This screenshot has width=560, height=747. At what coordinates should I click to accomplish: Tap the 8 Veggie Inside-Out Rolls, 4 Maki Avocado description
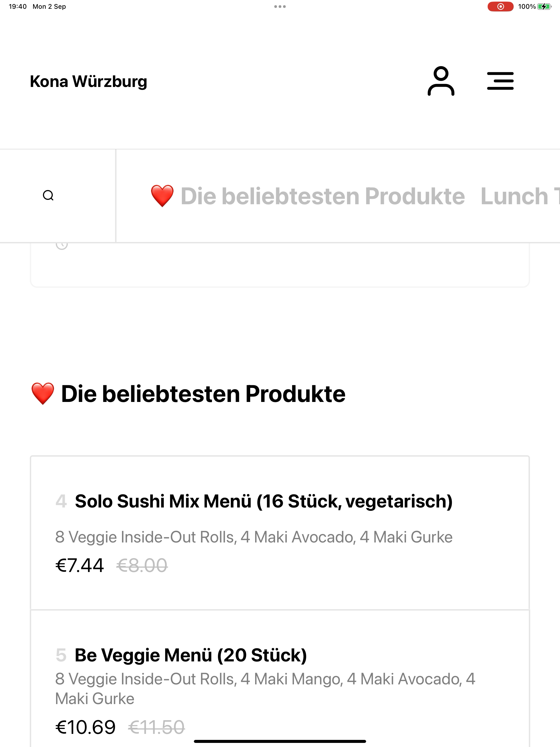point(254,537)
